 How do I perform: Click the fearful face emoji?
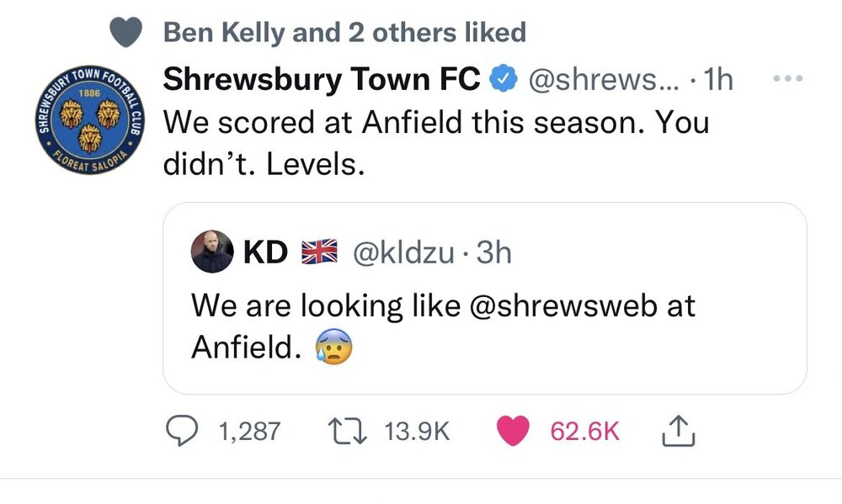tap(333, 347)
